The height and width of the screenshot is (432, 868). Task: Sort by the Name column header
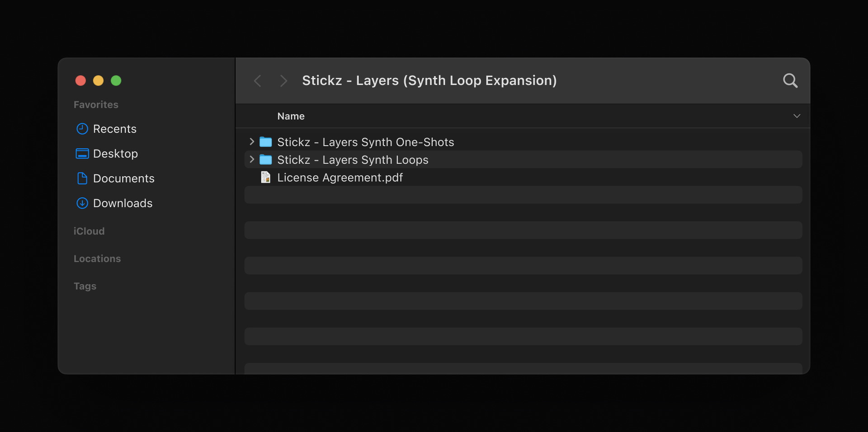click(x=291, y=116)
